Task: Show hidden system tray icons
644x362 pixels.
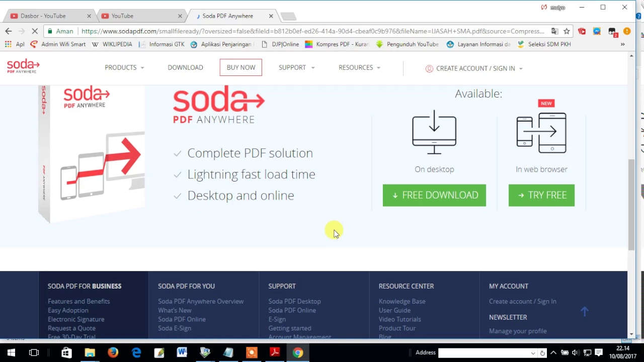Action: point(553,352)
